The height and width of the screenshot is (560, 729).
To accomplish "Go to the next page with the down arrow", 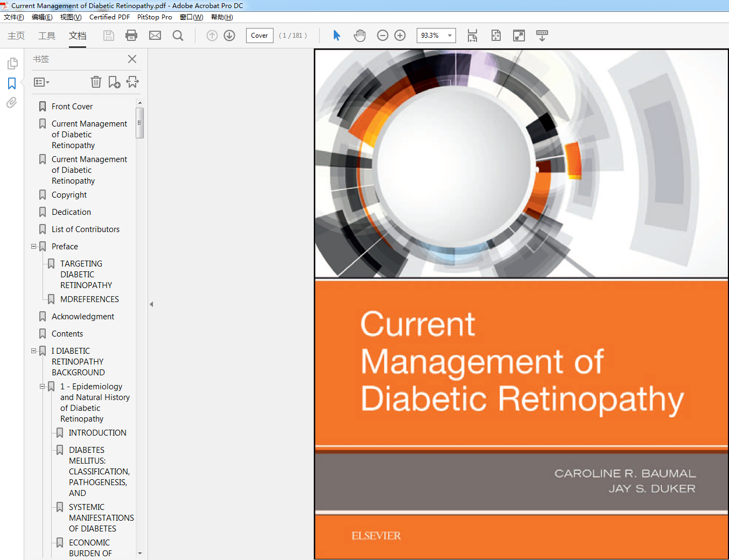I will (x=229, y=36).
